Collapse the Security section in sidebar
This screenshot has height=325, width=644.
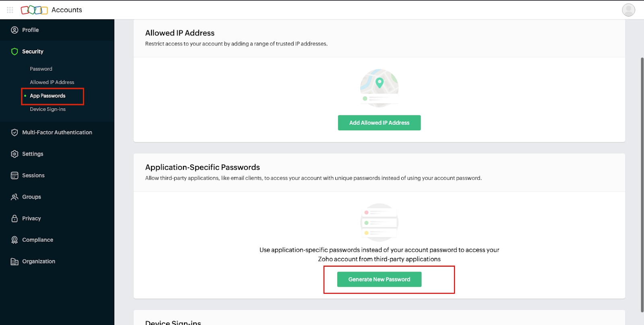coord(33,51)
